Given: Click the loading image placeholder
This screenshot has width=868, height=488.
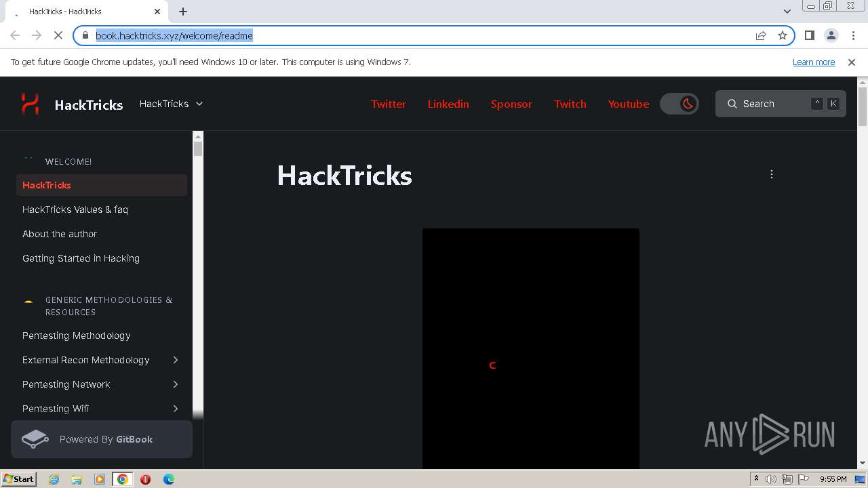Looking at the screenshot, I should 531,348.
